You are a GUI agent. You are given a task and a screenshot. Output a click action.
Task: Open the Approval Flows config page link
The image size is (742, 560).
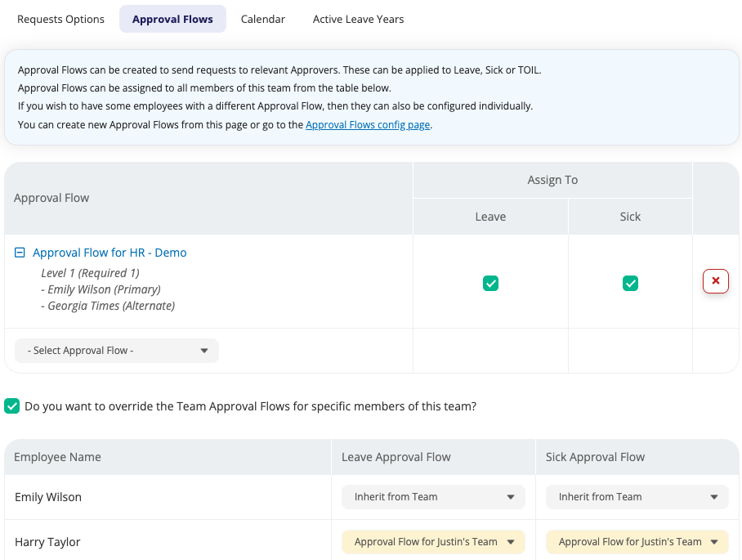coord(368,125)
